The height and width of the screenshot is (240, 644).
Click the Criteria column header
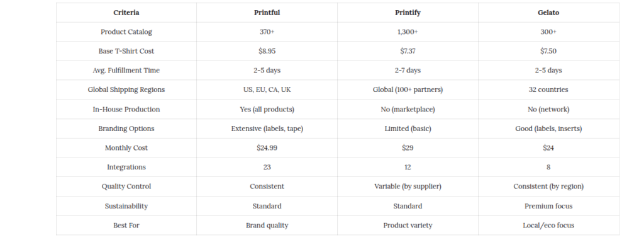coord(126,13)
